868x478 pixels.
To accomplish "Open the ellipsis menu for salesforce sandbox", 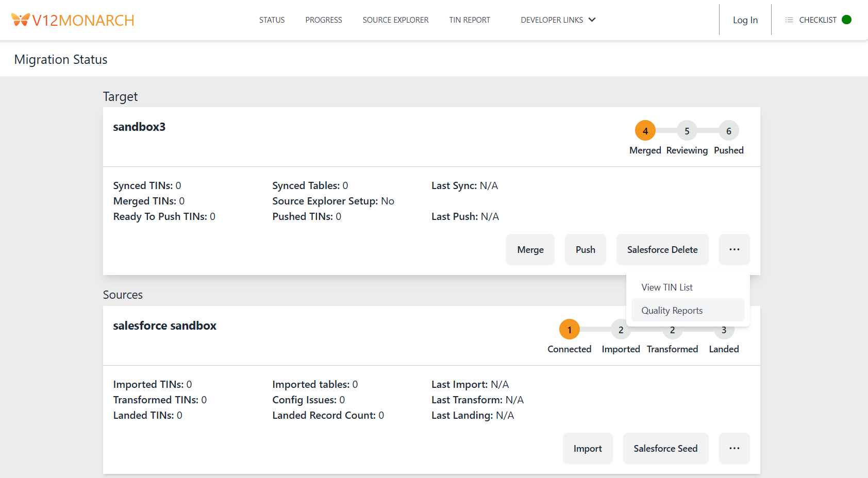I will click(x=734, y=448).
